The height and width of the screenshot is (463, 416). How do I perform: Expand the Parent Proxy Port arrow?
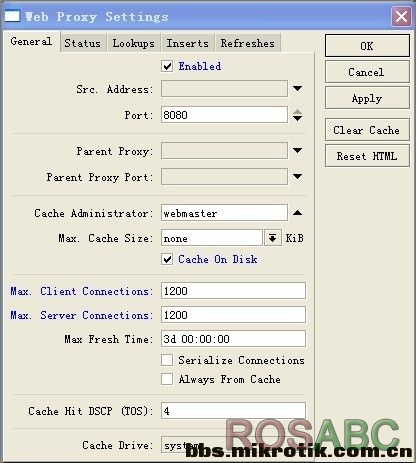coord(297,176)
